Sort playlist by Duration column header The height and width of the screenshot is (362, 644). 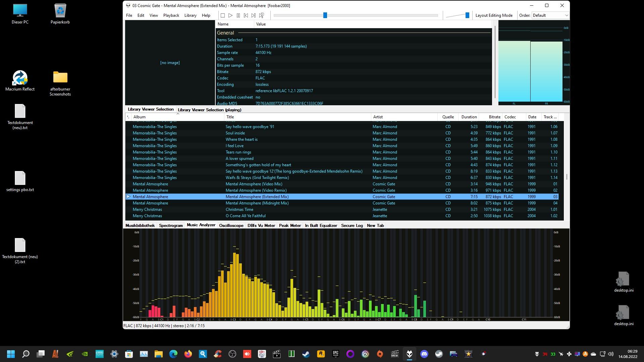coord(469,117)
